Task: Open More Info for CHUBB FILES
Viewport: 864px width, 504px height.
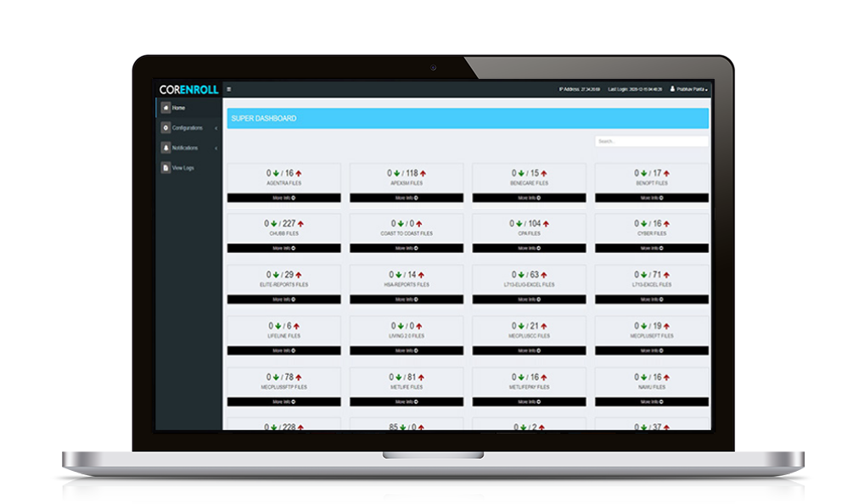Action: 282,248
